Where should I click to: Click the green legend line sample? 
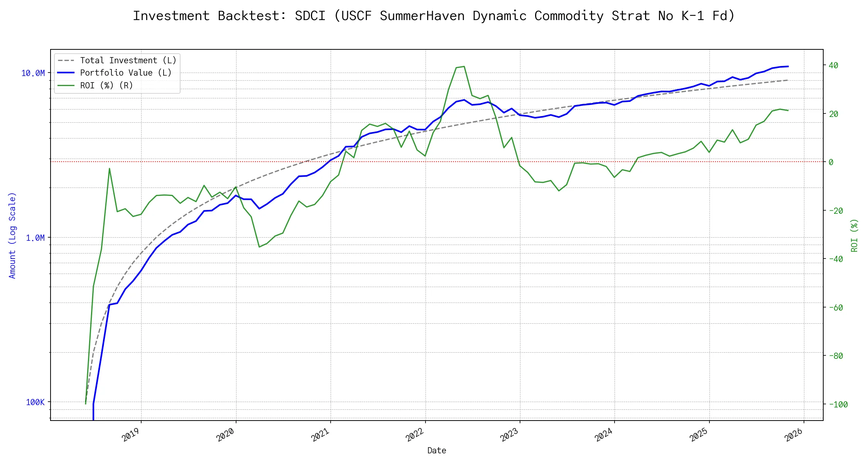66,86
